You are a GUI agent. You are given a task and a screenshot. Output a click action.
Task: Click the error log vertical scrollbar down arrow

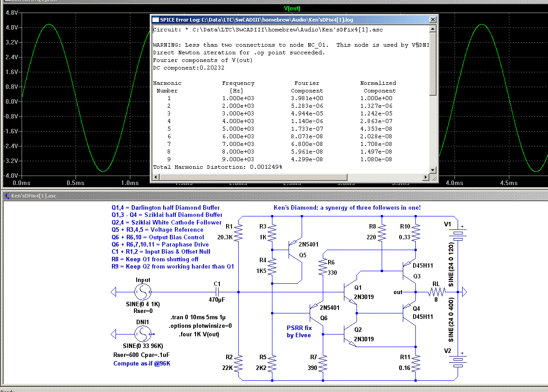point(432,170)
